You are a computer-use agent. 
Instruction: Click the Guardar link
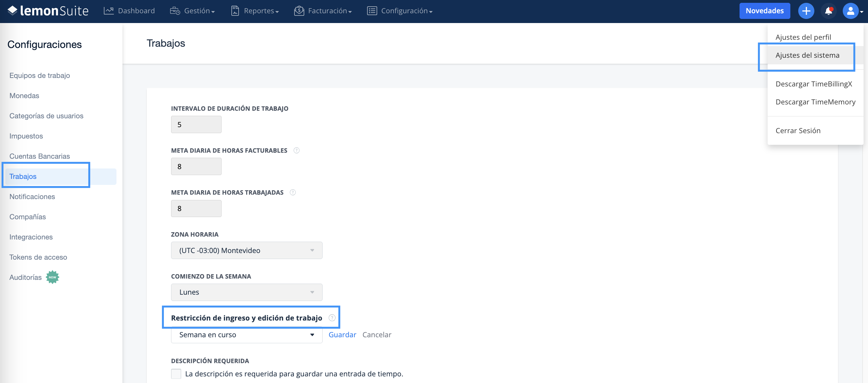coord(342,334)
